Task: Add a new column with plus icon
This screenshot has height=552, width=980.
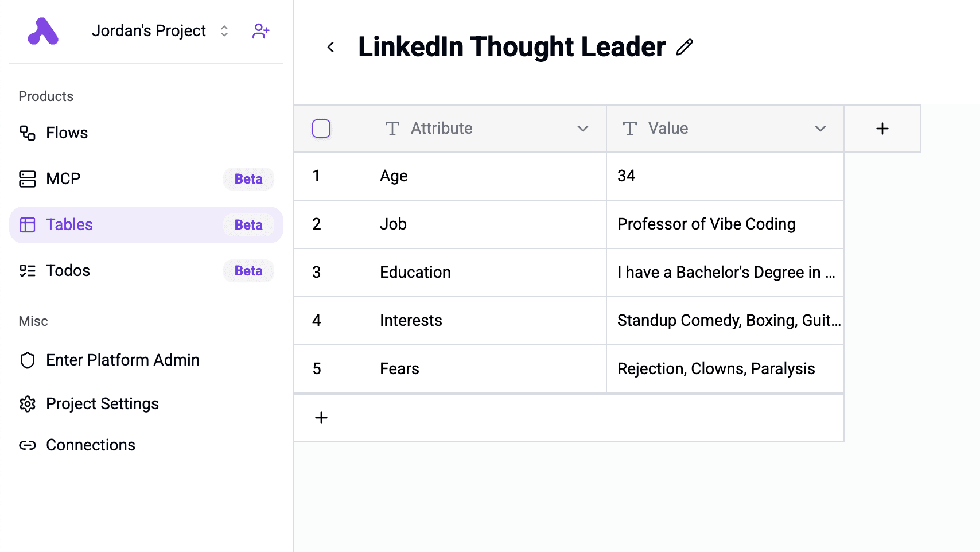Action: (882, 129)
